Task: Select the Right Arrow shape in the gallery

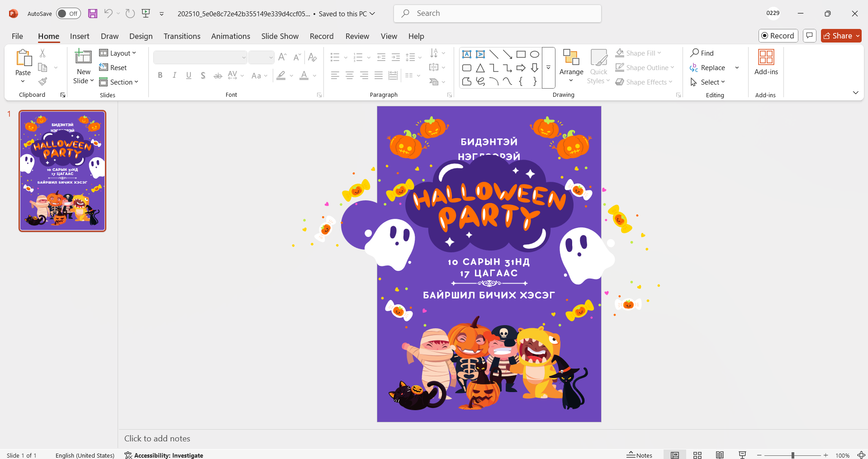Action: tap(521, 68)
